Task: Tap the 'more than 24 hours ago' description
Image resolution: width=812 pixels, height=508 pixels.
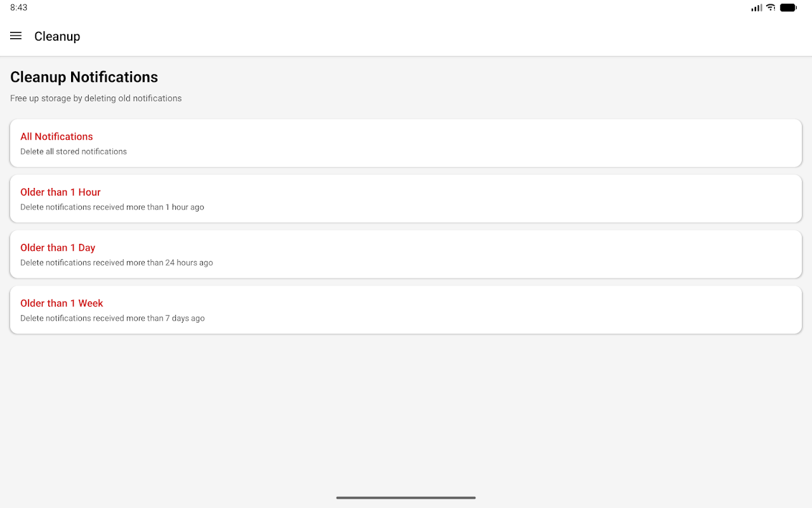Action: coord(117,263)
